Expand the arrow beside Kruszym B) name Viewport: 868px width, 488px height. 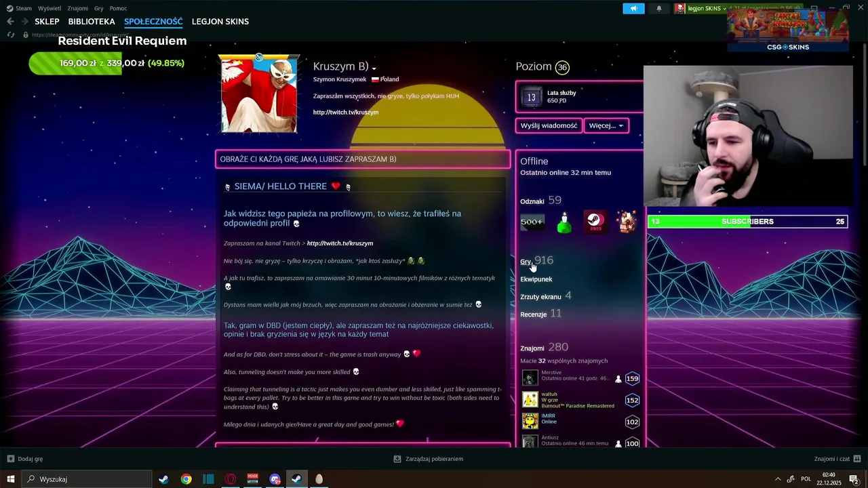[x=374, y=68]
